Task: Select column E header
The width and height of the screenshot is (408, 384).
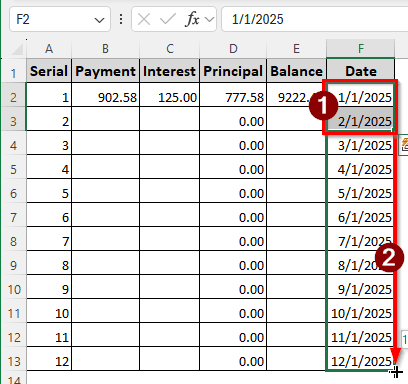Action: pos(296,49)
